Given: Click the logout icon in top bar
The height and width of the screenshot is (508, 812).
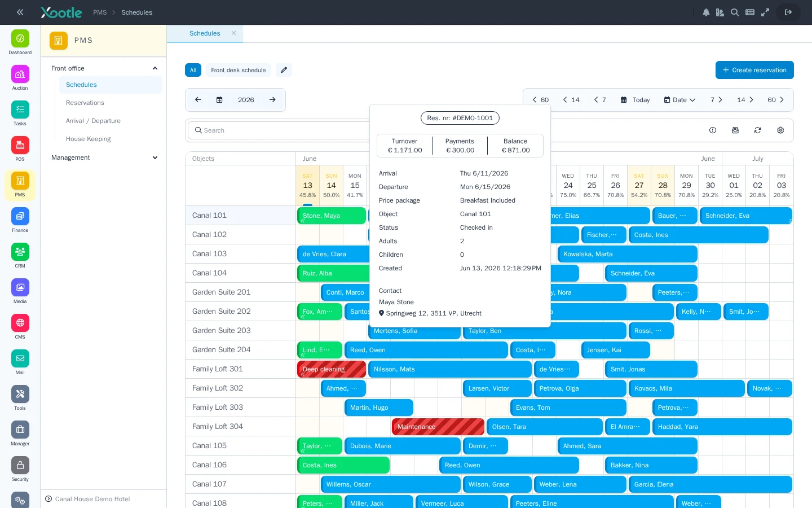Looking at the screenshot, I should tap(788, 12).
